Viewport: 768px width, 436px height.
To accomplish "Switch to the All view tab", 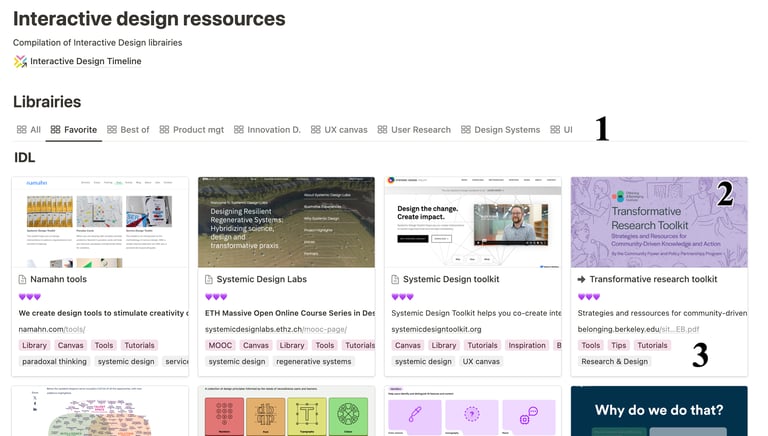I will (x=28, y=130).
